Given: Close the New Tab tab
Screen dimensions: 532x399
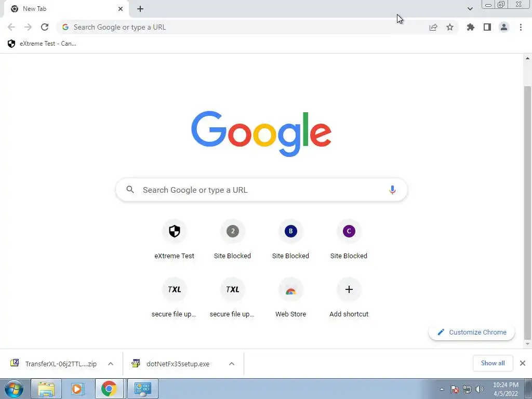Looking at the screenshot, I should tap(121, 9).
